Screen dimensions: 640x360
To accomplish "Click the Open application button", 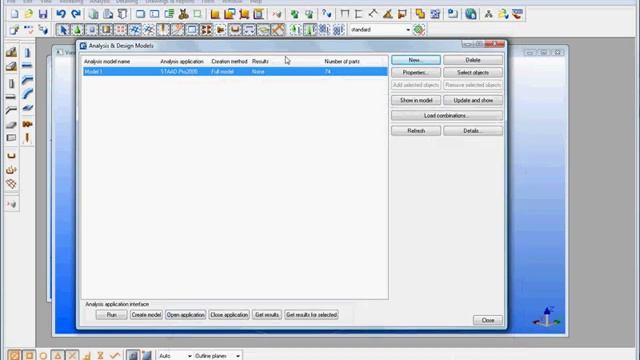I will point(185,315).
